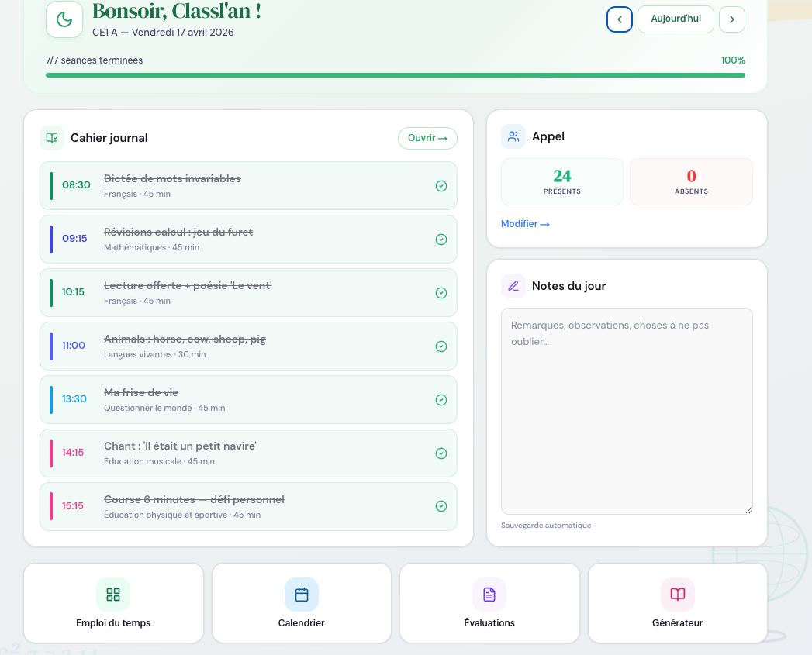Open the Générateur label

(x=677, y=623)
